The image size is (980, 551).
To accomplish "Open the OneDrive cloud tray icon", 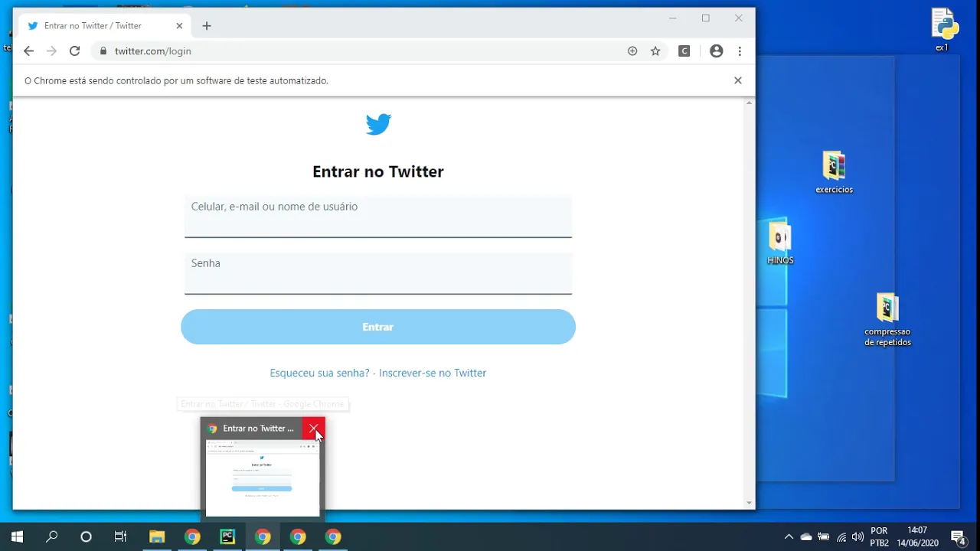I will click(806, 537).
